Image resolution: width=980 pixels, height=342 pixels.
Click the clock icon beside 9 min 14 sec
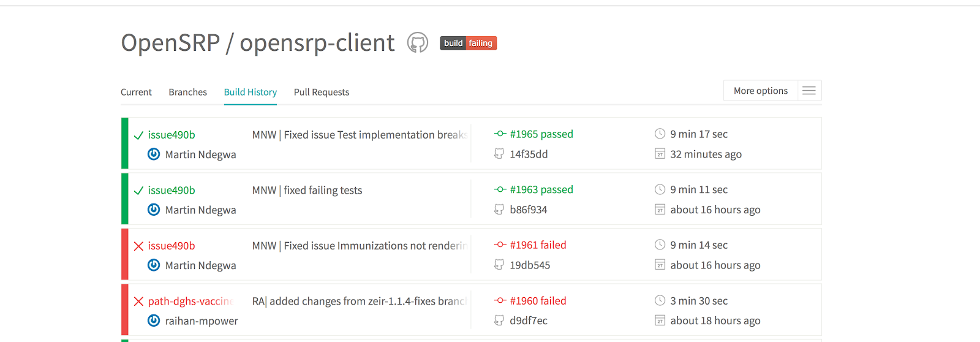(x=660, y=245)
